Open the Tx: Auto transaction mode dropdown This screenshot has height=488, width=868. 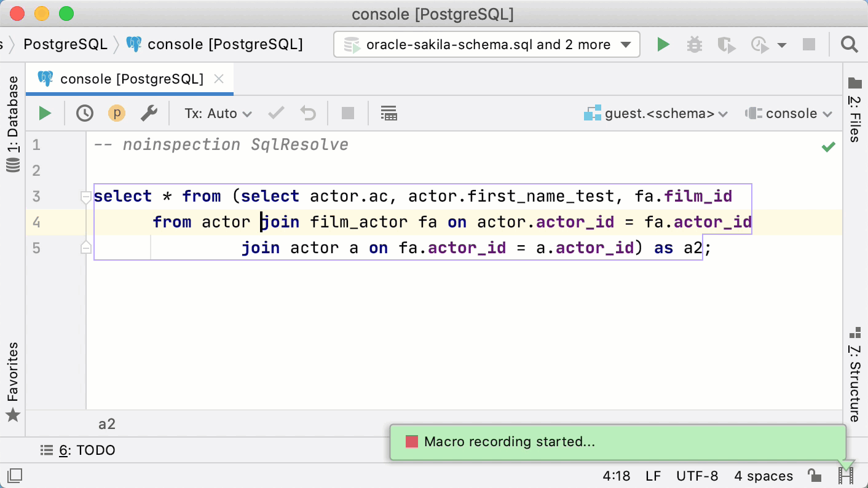click(x=218, y=113)
